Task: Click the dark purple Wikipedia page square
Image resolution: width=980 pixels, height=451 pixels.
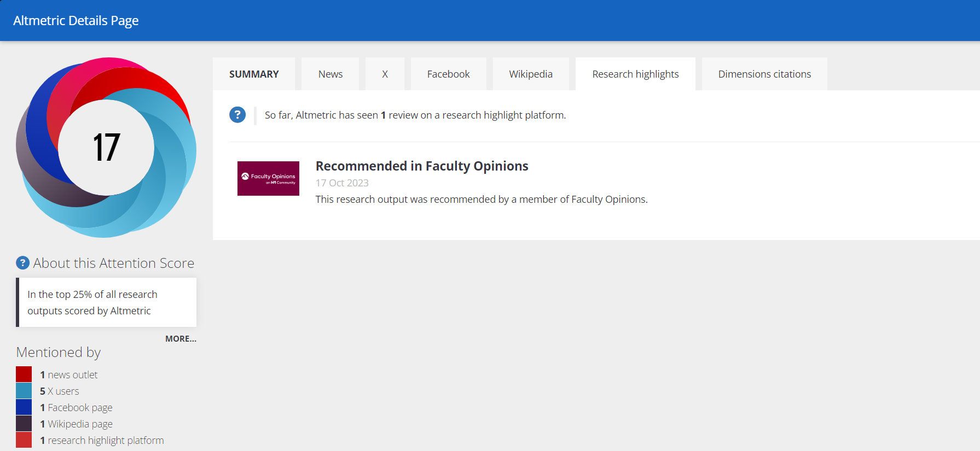Action: coord(24,424)
